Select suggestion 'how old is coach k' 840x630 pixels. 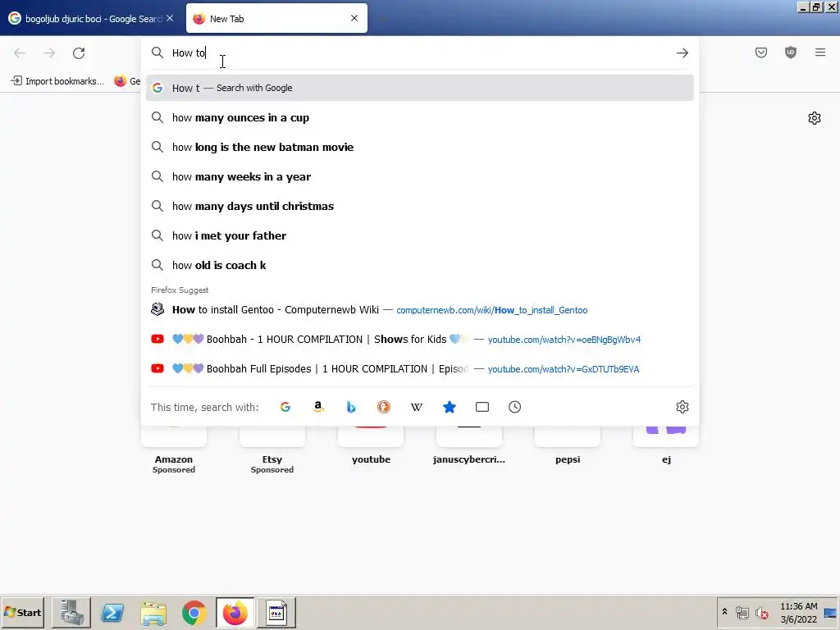click(x=419, y=265)
